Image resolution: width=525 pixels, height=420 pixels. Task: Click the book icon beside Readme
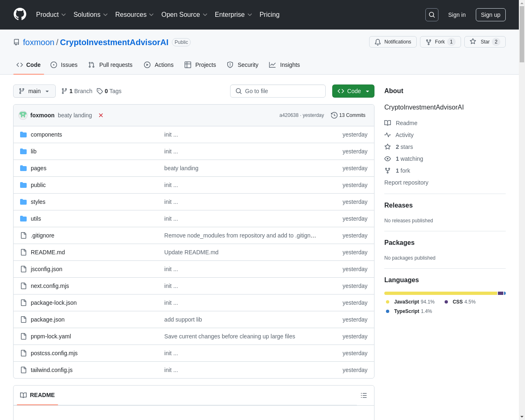coord(388,123)
